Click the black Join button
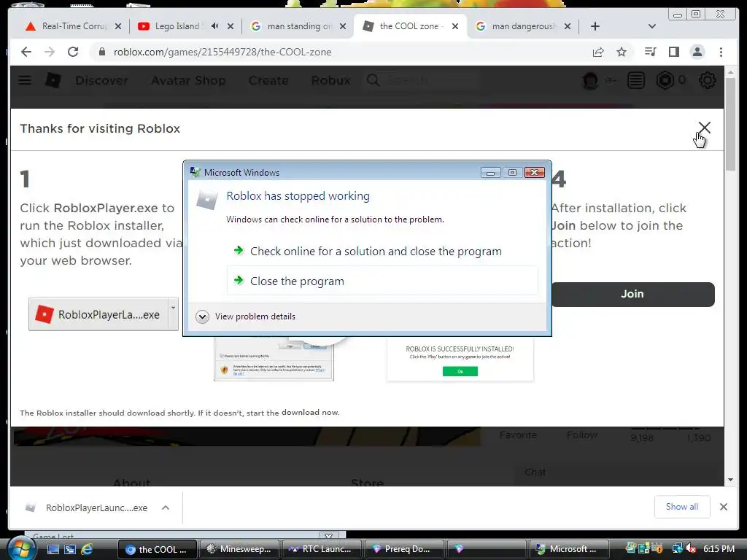 [x=632, y=295]
